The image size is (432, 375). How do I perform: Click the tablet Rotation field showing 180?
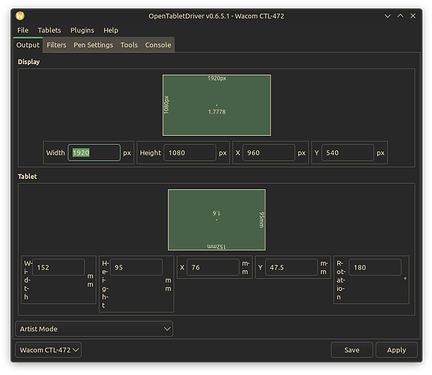375,267
